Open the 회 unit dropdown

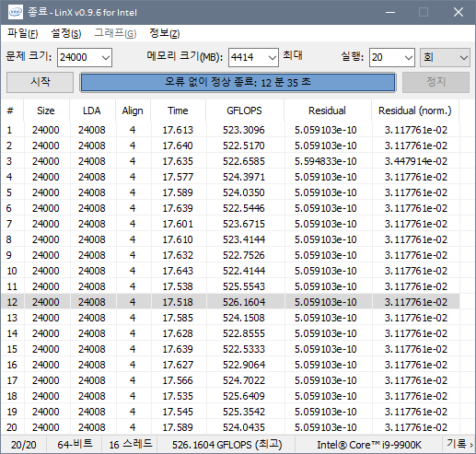(445, 57)
